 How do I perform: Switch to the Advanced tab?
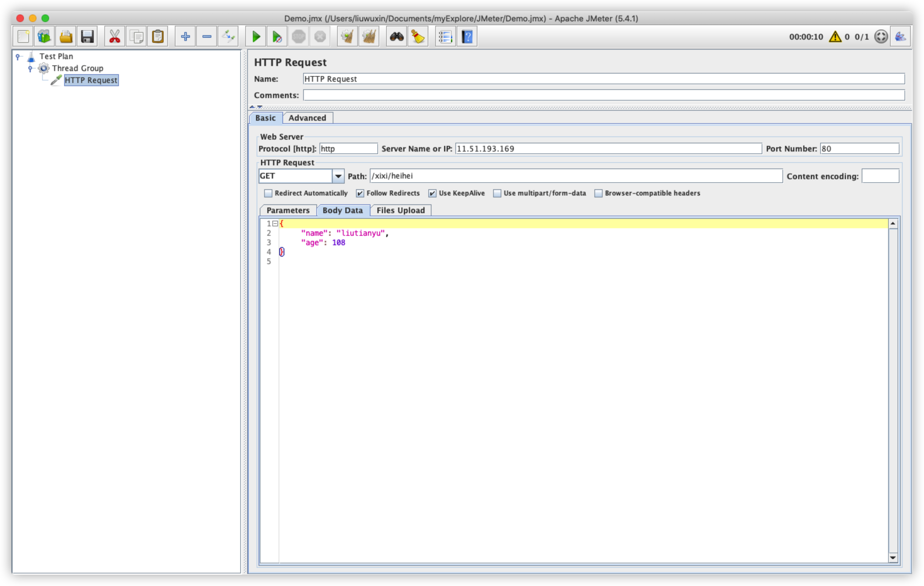point(307,118)
